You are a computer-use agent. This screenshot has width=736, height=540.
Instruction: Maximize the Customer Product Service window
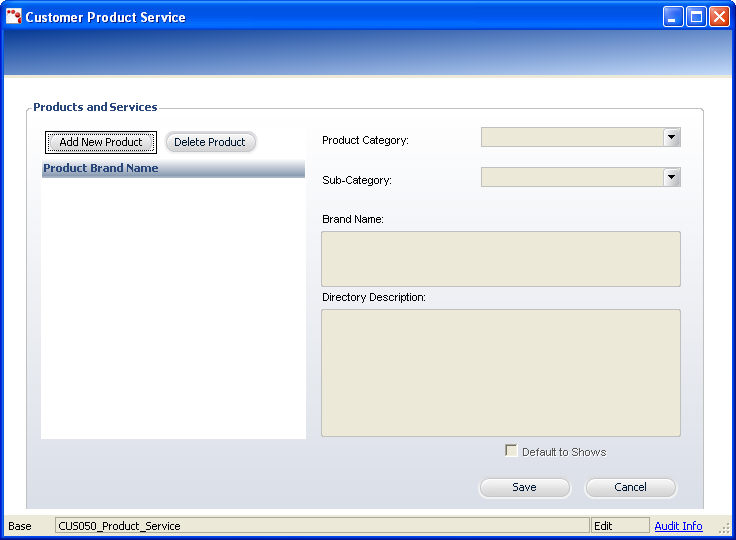pos(696,17)
